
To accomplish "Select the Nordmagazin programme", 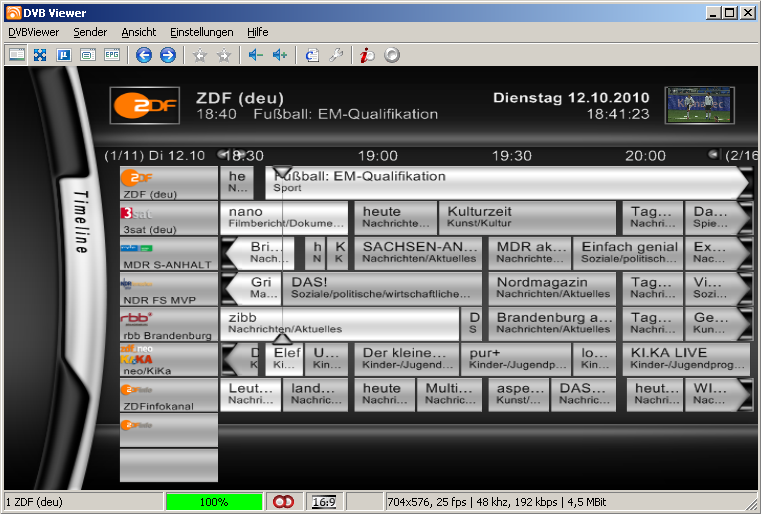I will [552, 288].
